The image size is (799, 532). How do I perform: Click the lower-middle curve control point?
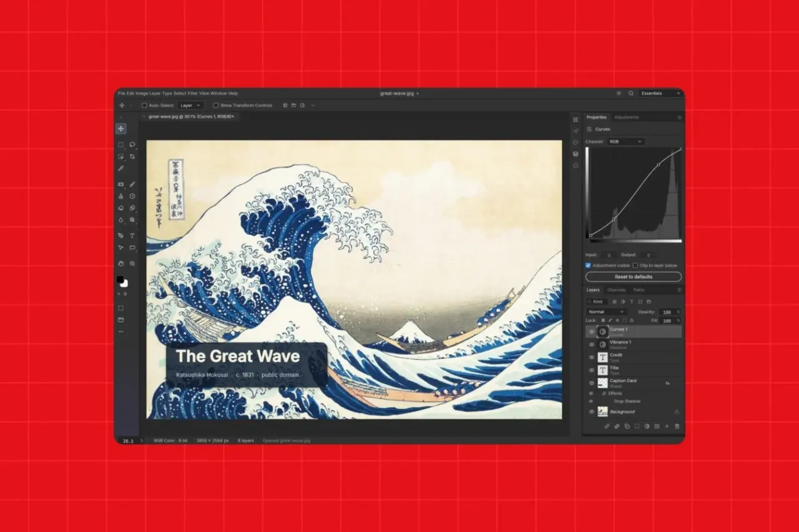click(x=614, y=219)
